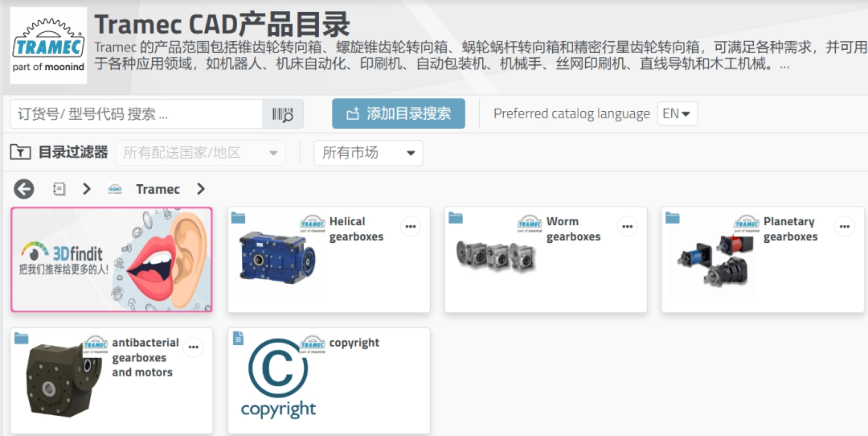Open the 3Dfindit recommendation banner
The width and height of the screenshot is (868, 436).
(111, 259)
